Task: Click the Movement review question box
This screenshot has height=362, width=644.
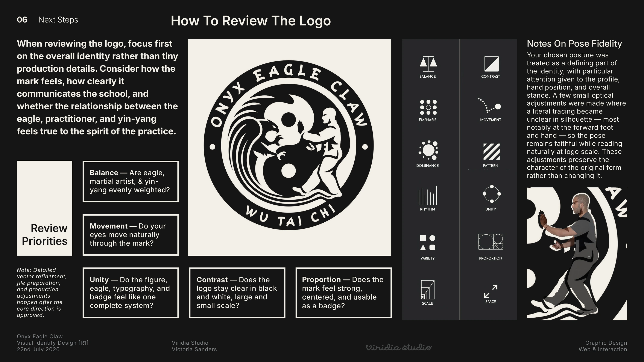Action: tap(131, 235)
